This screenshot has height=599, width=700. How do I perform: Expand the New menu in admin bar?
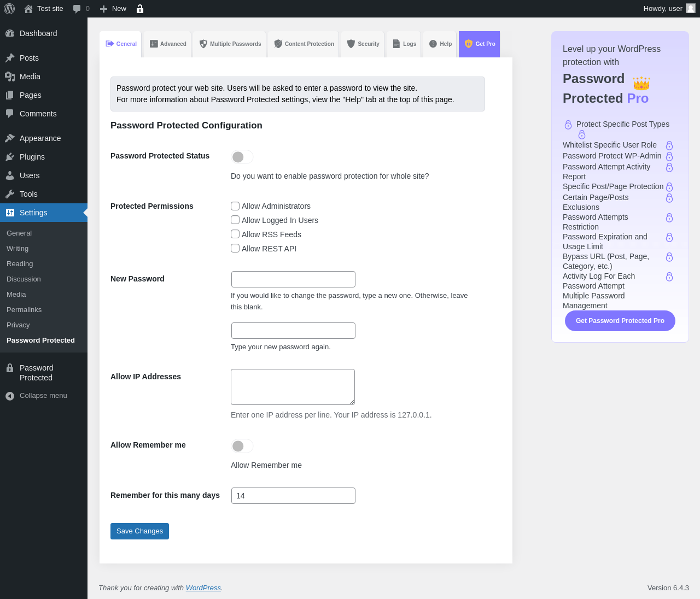(x=113, y=9)
